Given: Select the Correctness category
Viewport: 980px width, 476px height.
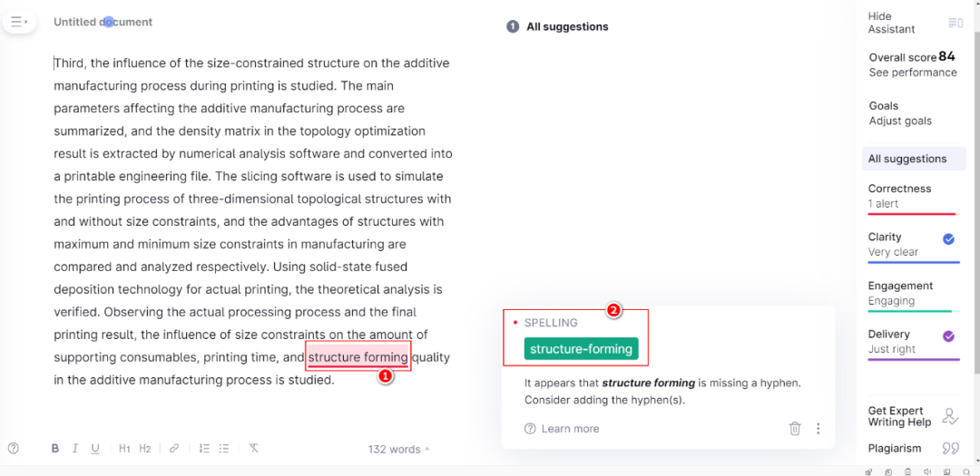Looking at the screenshot, I should (x=912, y=196).
